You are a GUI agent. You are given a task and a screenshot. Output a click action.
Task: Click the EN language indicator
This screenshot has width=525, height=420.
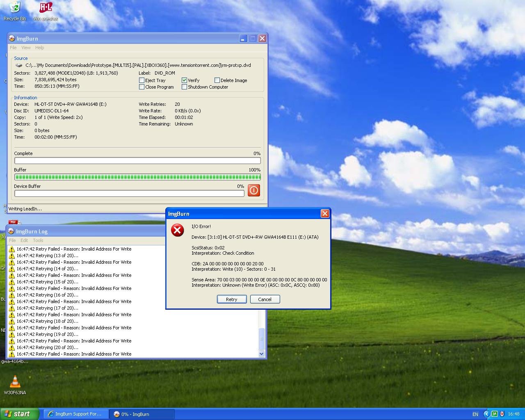pos(475,414)
